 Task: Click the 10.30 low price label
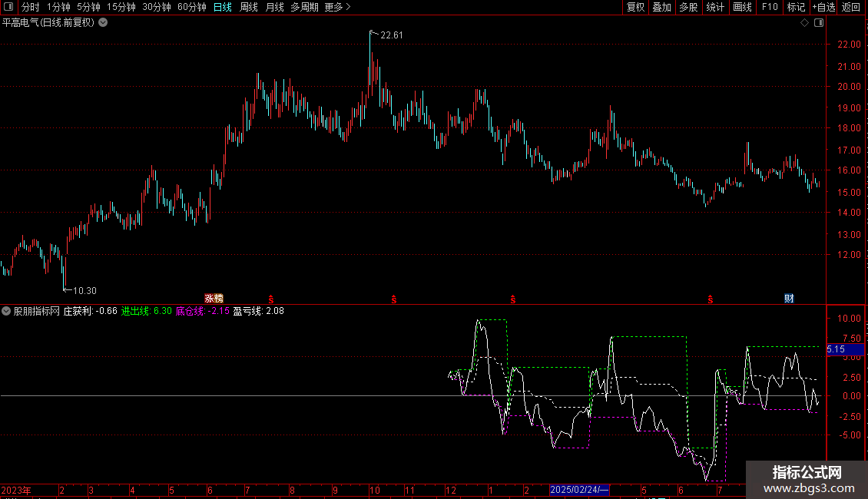click(84, 291)
